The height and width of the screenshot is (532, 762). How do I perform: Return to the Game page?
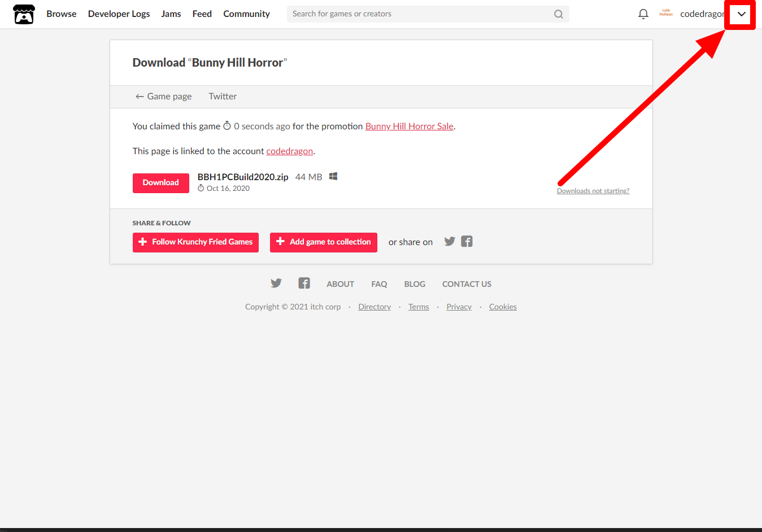point(164,97)
